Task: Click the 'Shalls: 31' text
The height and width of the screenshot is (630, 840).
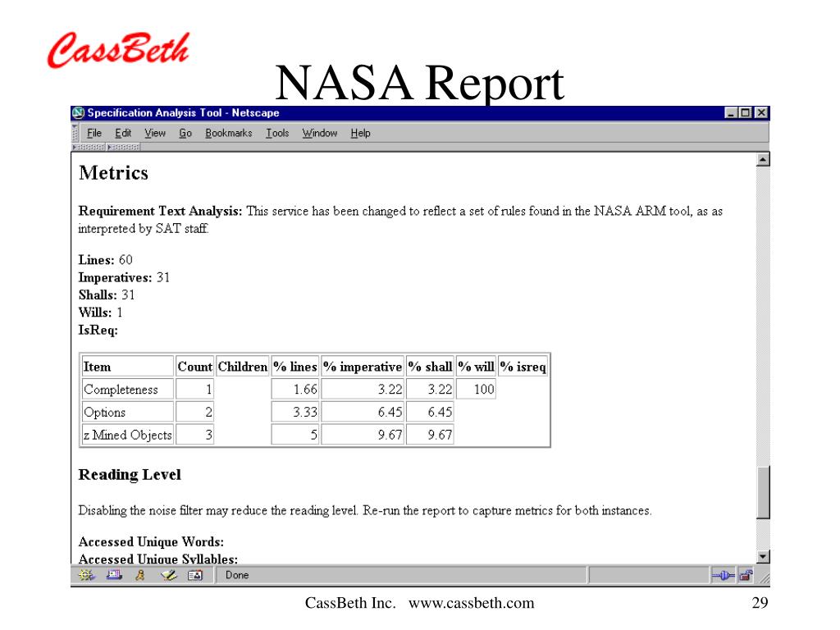Action: tap(107, 295)
